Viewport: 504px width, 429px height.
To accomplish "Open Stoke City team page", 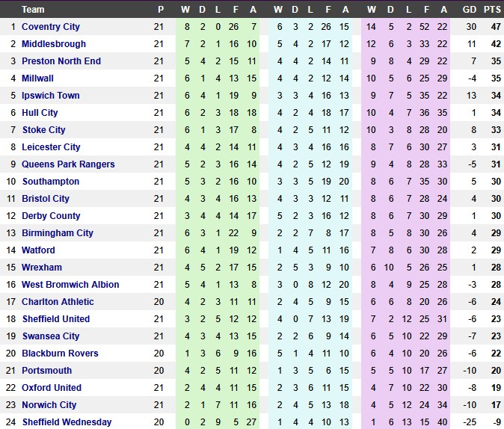I will coord(43,130).
